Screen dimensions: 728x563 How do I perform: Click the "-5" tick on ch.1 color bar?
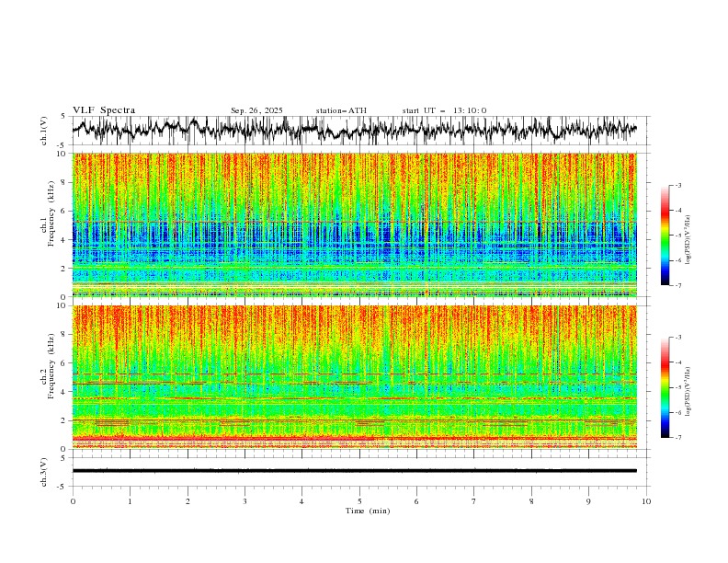click(x=678, y=236)
